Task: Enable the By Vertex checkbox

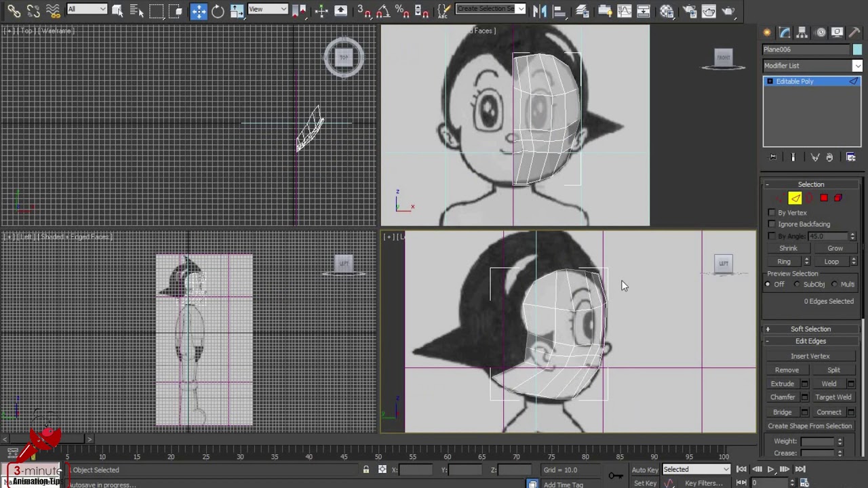Action: 772,213
